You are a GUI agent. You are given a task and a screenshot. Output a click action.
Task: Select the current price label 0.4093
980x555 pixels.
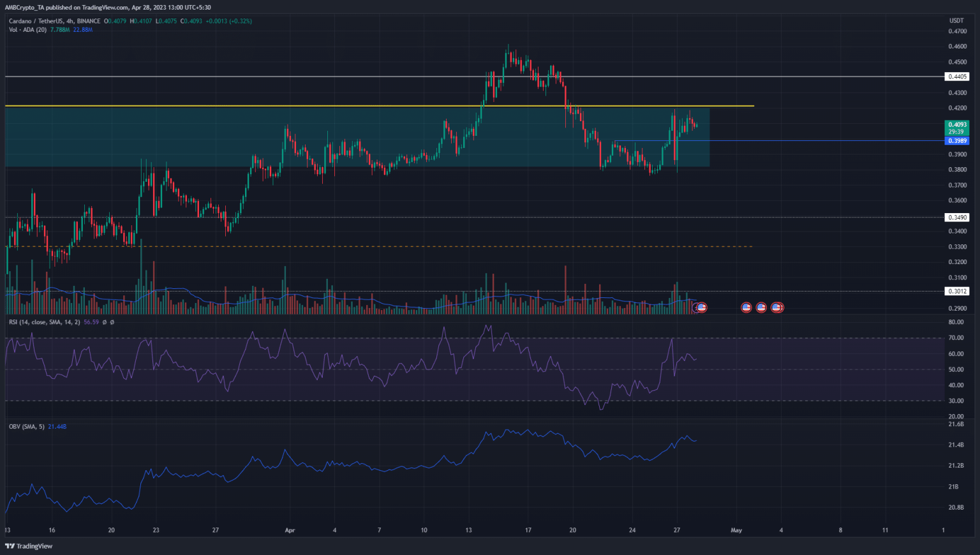pyautogui.click(x=956, y=125)
